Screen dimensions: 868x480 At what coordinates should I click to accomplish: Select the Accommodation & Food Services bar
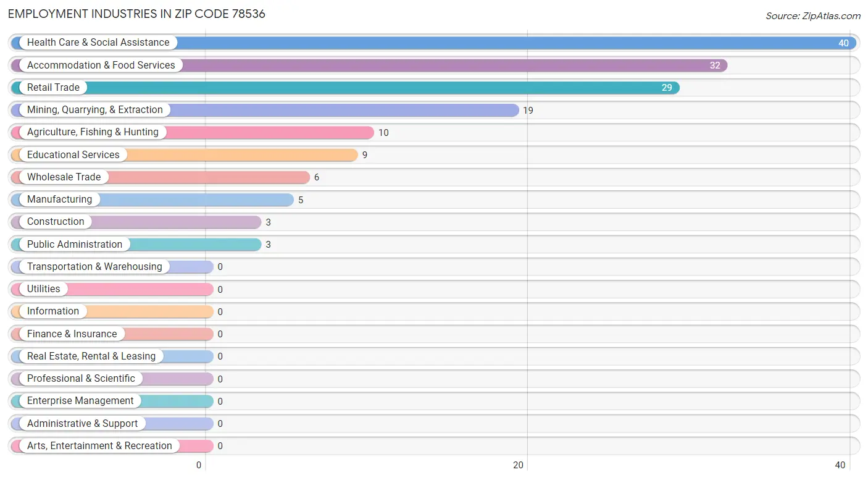tap(369, 65)
